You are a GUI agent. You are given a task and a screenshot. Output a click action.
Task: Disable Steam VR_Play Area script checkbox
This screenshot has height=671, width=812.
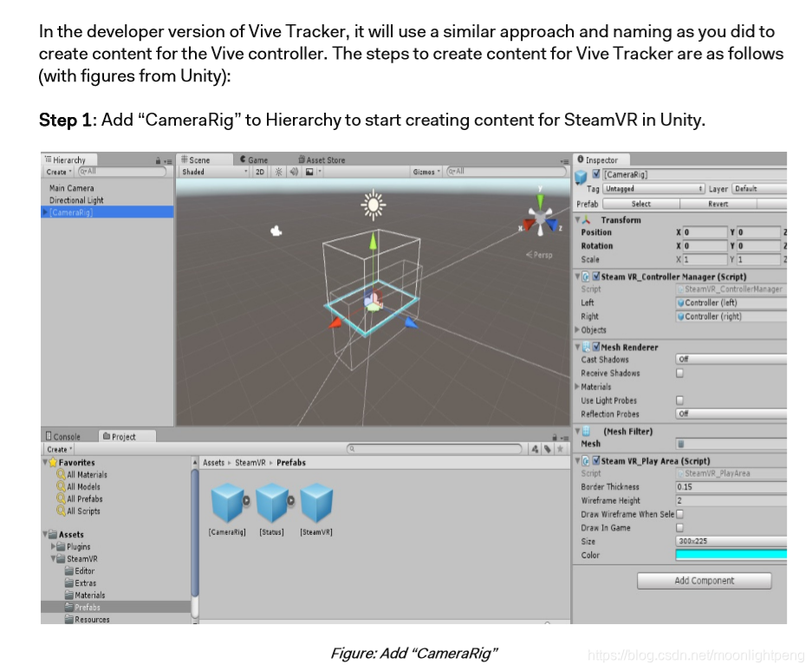(596, 460)
